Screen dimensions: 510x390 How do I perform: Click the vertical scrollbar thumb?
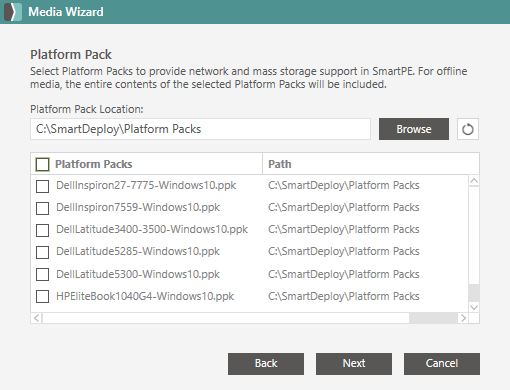click(474, 293)
